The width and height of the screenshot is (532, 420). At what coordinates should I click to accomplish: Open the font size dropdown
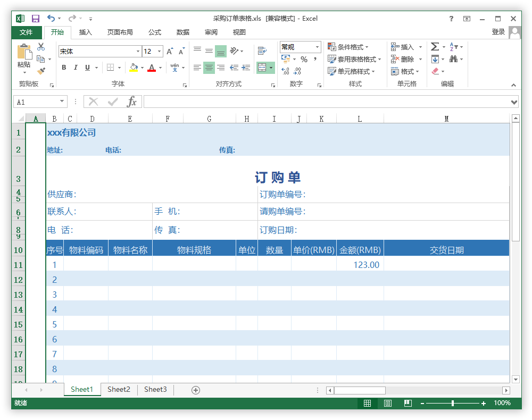pos(160,51)
